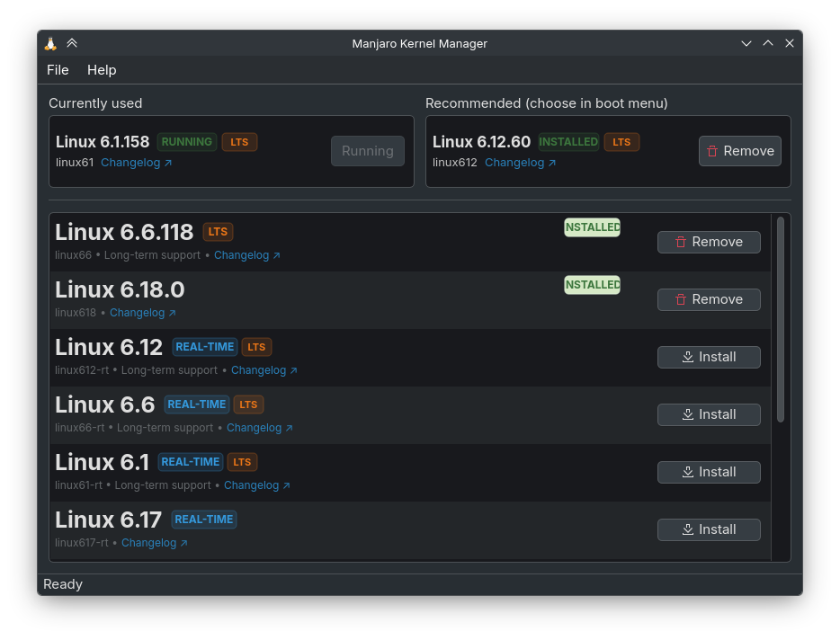This screenshot has height=640, width=840.
Task: Click the Tux penguin icon in title bar
Action: pos(50,43)
